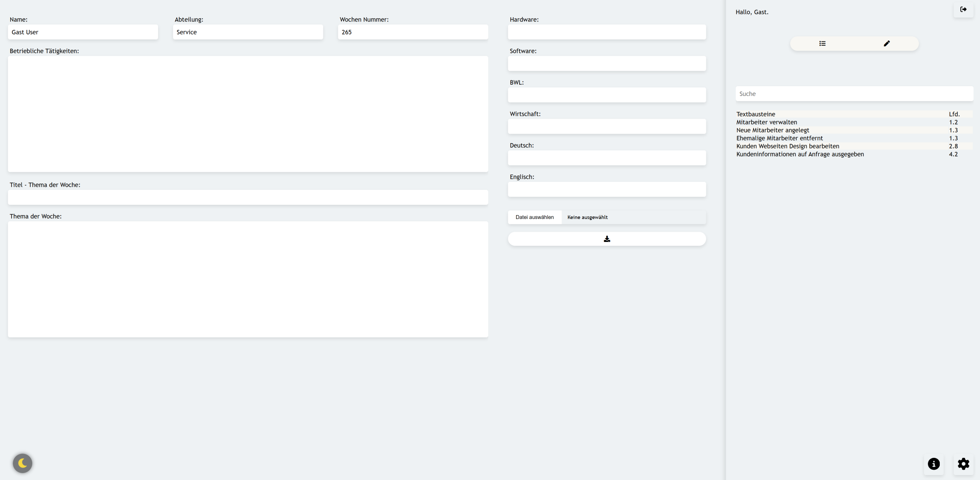
Task: Click Titel - Thema der Woche field
Action: pos(248,198)
